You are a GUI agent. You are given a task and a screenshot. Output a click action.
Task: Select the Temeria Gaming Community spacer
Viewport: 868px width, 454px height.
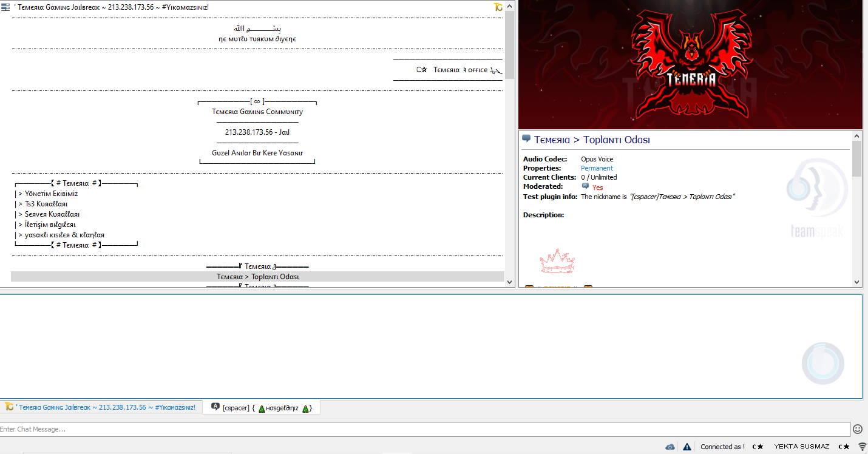coord(257,112)
